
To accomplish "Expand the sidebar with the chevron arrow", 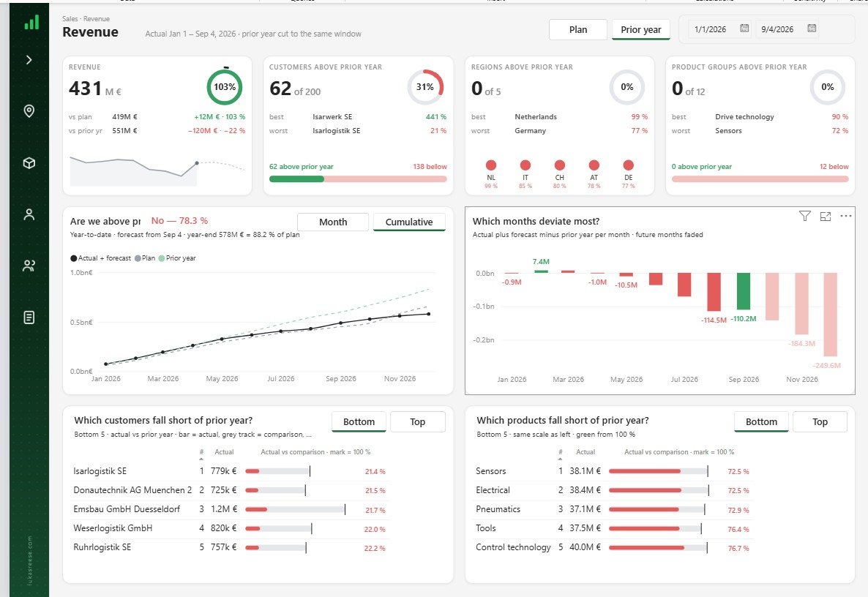I will (x=29, y=60).
